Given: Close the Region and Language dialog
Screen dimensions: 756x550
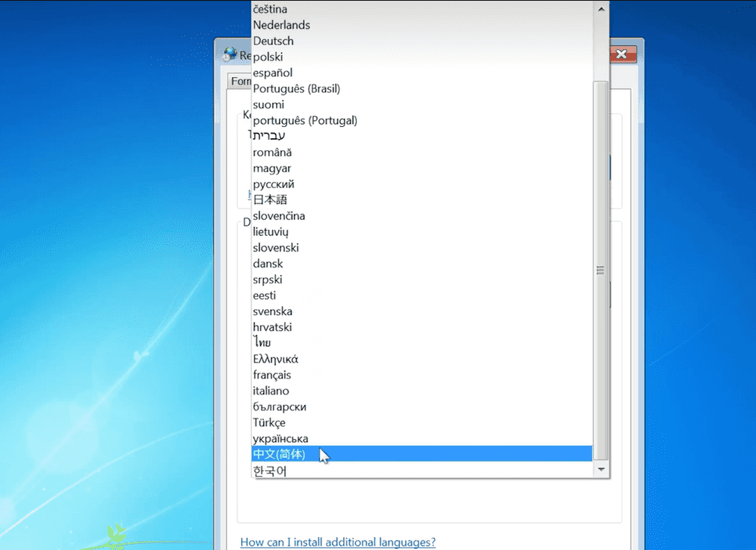Looking at the screenshot, I should tap(621, 54).
